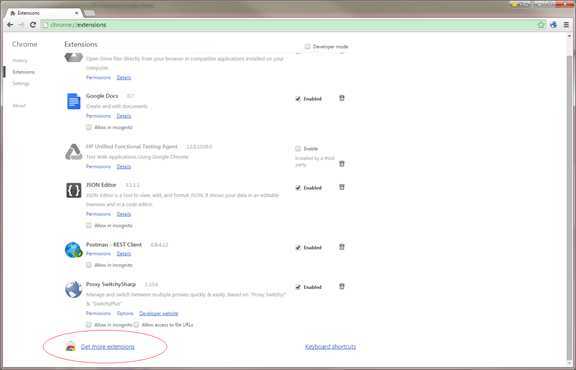View Permissions for HP Unified Functional Testing Agent
The height and width of the screenshot is (370, 576).
(98, 166)
